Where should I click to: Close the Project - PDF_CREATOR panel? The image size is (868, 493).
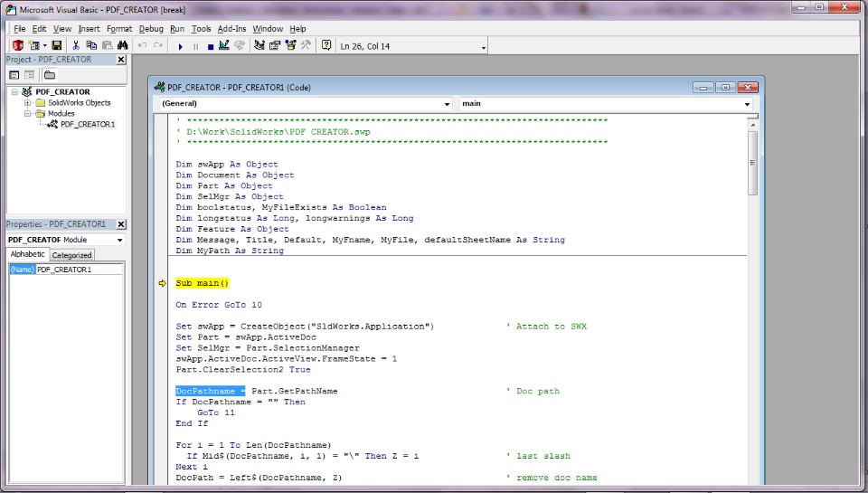[x=121, y=60]
